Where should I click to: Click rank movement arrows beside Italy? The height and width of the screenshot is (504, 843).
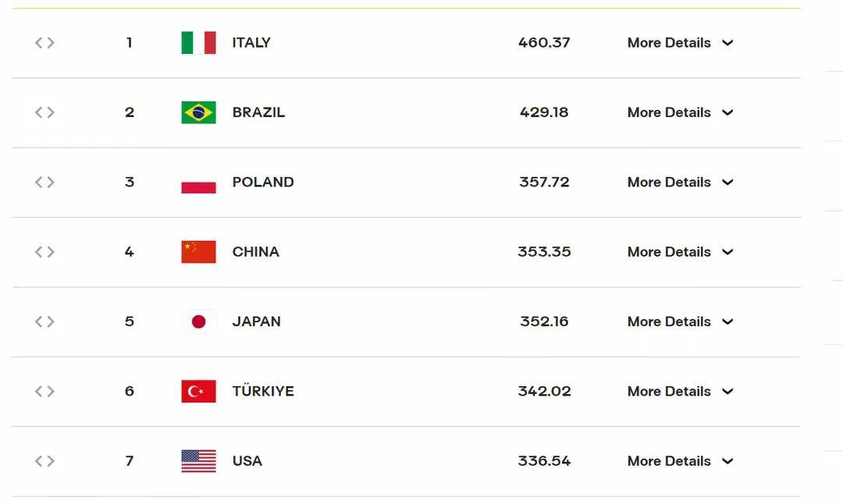(x=44, y=43)
